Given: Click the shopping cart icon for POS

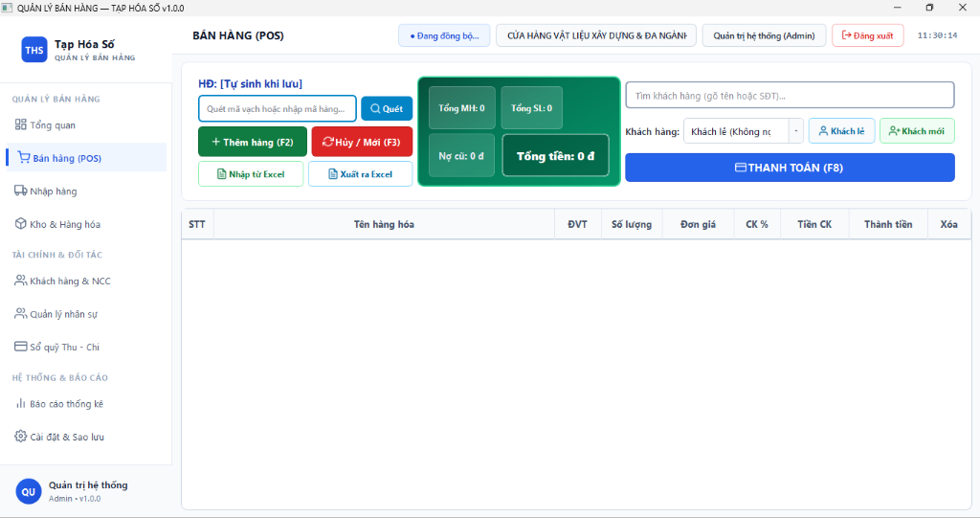Looking at the screenshot, I should 24,157.
